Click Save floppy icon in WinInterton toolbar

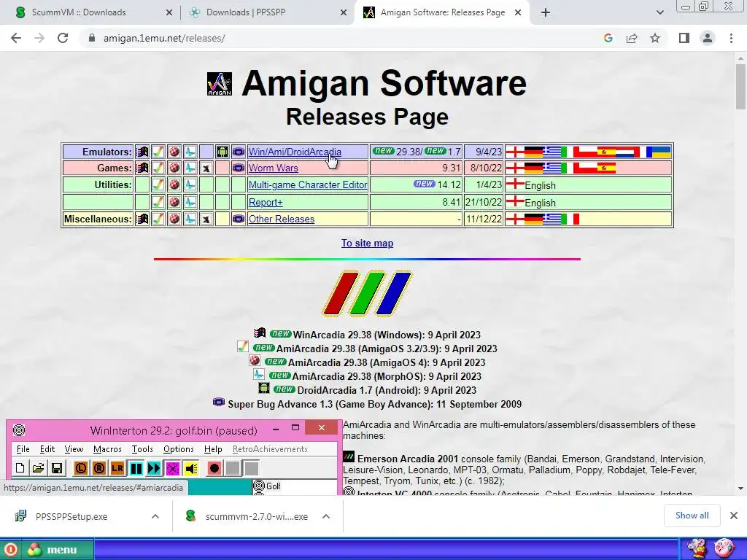tap(57, 469)
